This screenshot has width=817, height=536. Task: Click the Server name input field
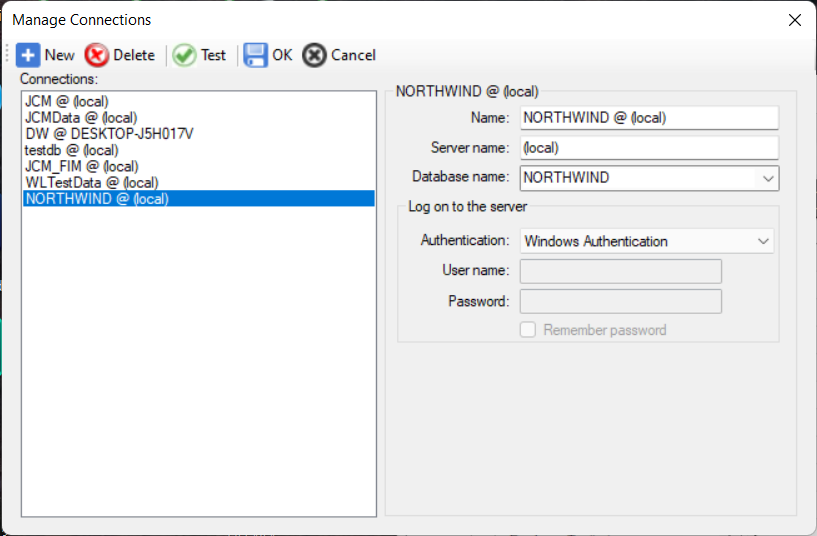648,148
